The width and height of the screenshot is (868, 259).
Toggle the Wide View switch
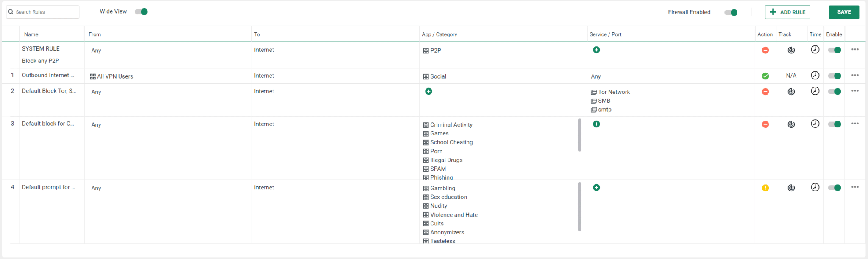[141, 12]
